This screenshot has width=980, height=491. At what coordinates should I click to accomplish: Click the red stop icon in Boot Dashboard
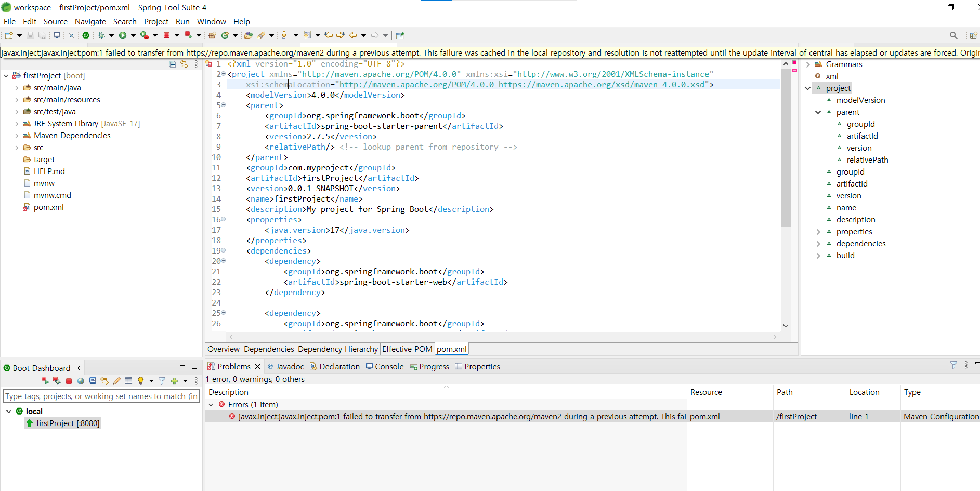pyautogui.click(x=69, y=381)
